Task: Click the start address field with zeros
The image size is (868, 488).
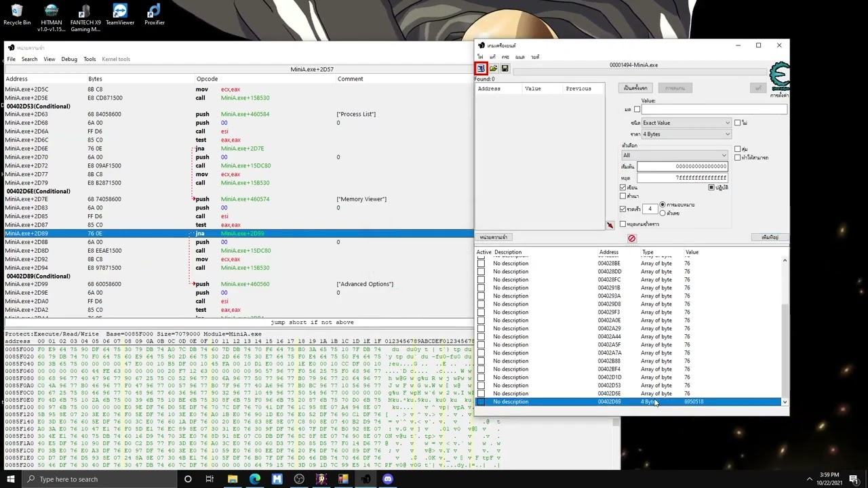Action: tap(682, 166)
